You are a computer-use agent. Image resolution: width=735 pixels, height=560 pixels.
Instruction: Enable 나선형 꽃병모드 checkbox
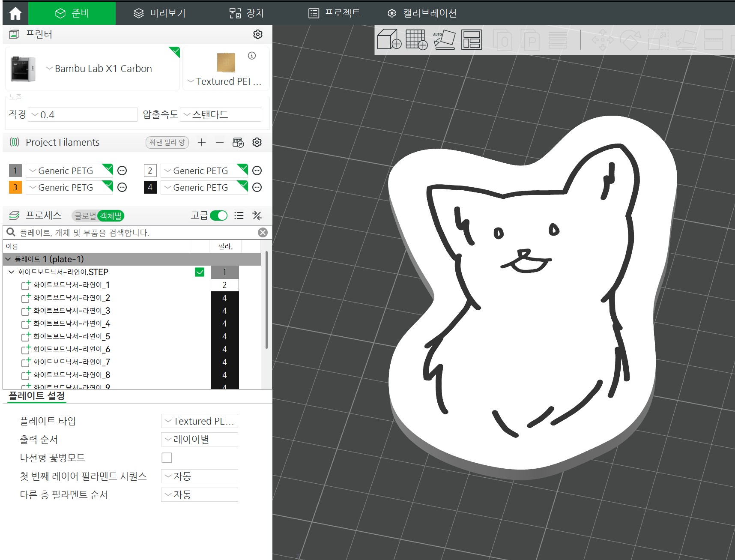coord(167,458)
